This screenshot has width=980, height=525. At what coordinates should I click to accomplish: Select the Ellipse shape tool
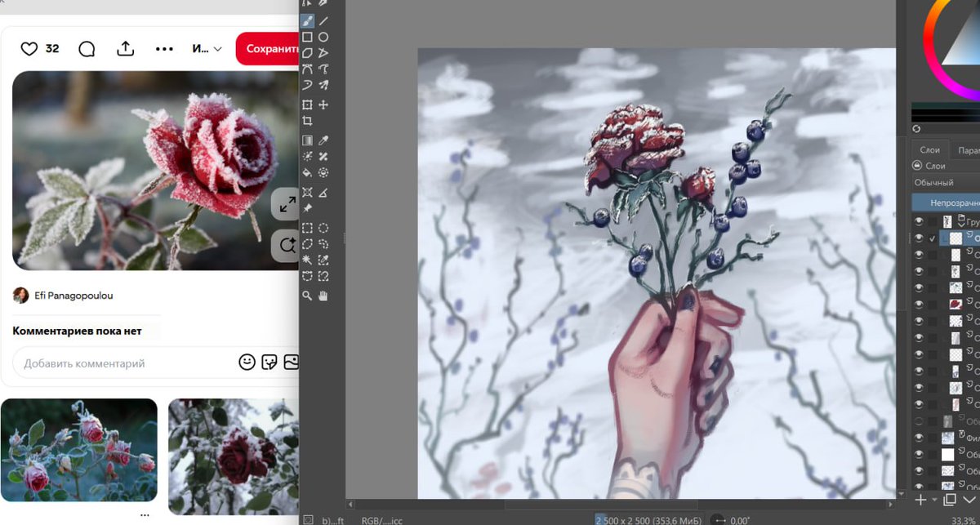(x=323, y=38)
